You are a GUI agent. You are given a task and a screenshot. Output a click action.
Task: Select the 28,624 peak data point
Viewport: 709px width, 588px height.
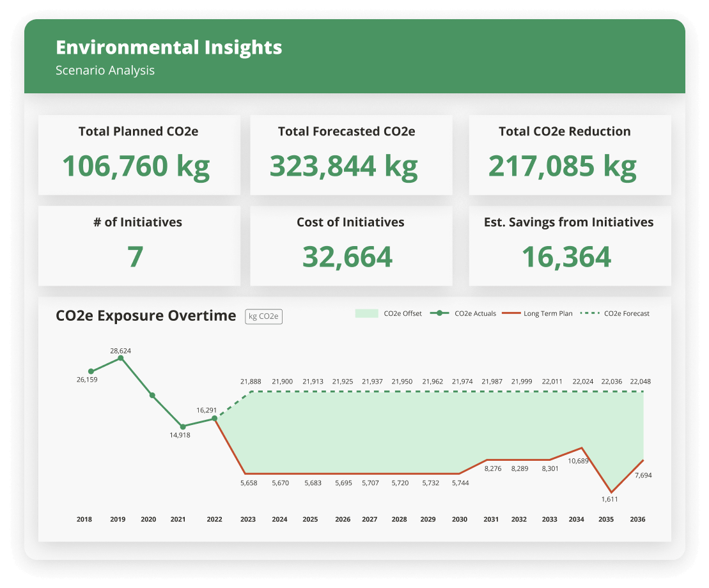120,359
